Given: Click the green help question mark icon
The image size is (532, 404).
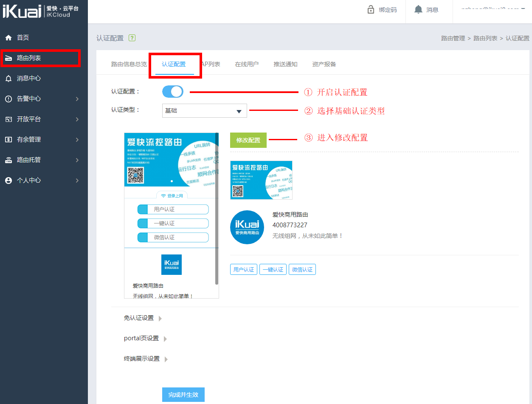Looking at the screenshot, I should click(132, 38).
